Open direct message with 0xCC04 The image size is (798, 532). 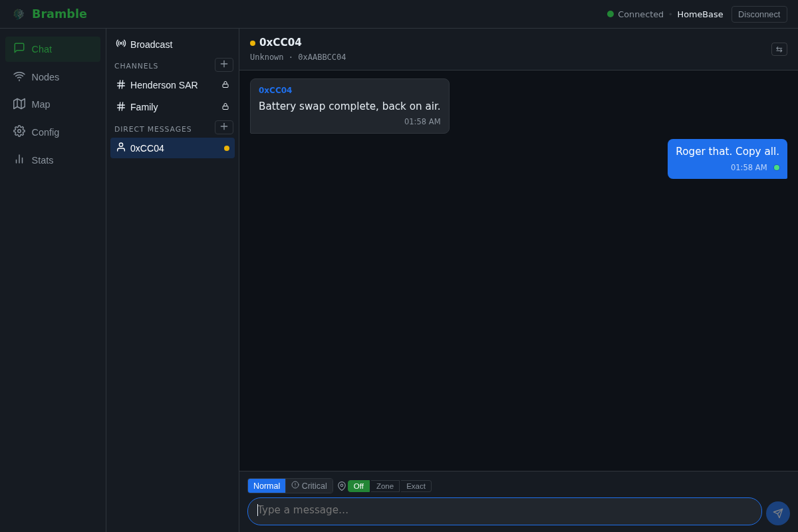172,148
